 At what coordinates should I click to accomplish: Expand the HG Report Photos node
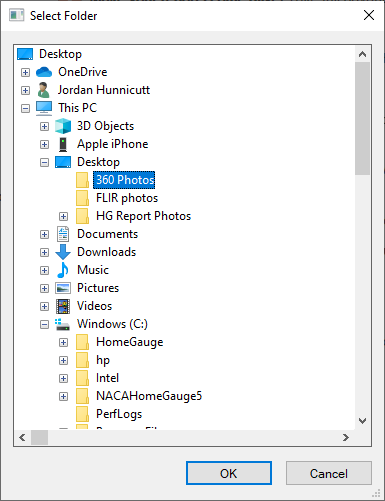tap(63, 216)
